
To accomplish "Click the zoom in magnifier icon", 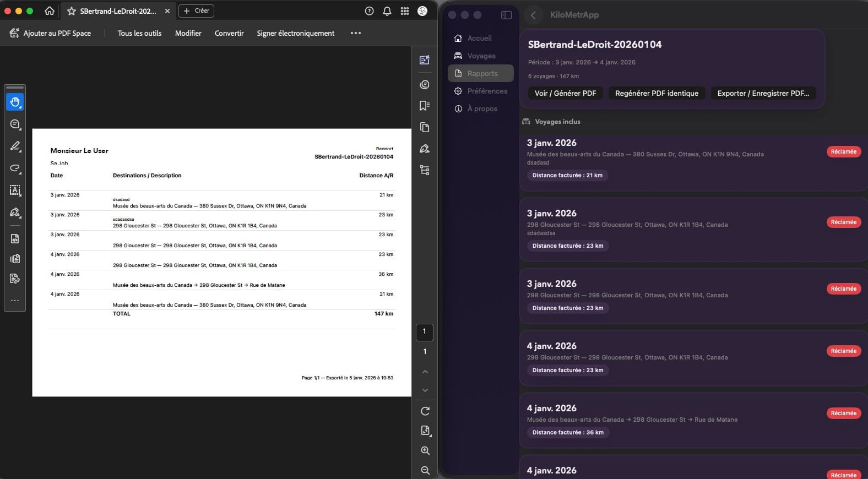I will point(425,450).
